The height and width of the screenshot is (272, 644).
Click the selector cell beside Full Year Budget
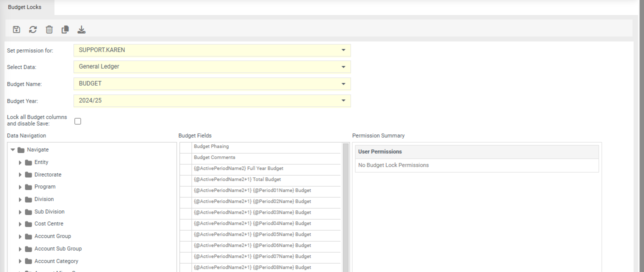pyautogui.click(x=185, y=169)
